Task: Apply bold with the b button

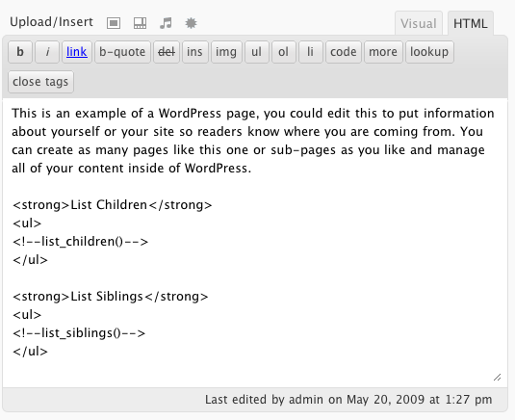Action: click(20, 52)
